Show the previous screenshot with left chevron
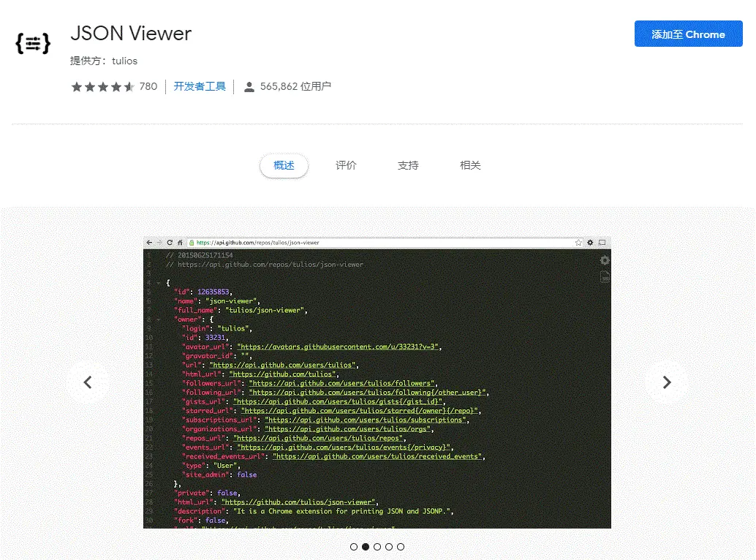Image resolution: width=756 pixels, height=560 pixels. pyautogui.click(x=88, y=382)
